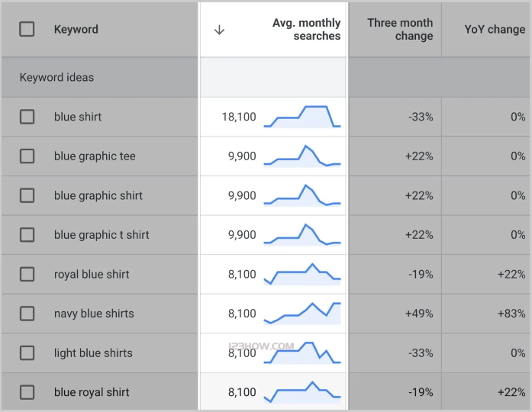The width and height of the screenshot is (532, 412).
Task: Toggle the select-all checkbox in header
Action: (x=27, y=30)
